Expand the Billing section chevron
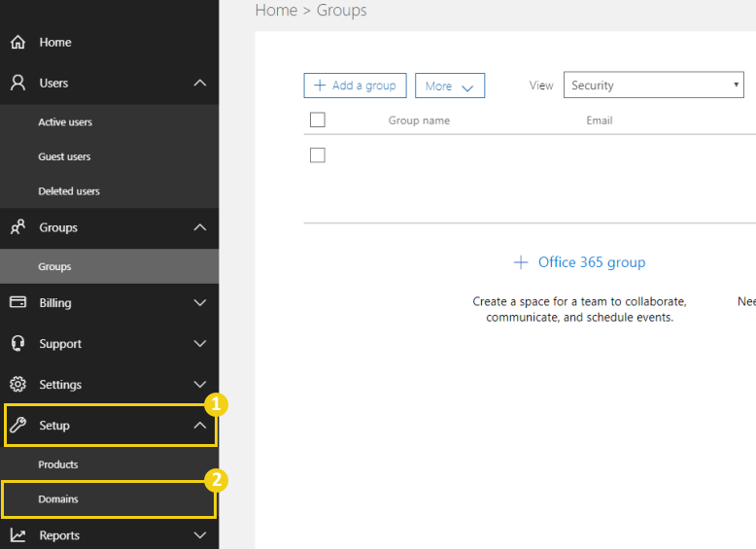The image size is (756, 549). (x=200, y=303)
